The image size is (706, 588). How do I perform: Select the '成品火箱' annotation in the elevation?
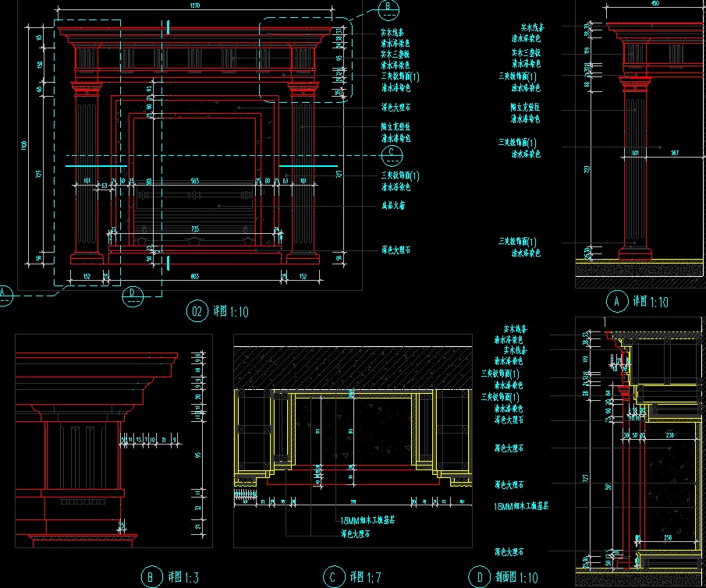click(393, 205)
